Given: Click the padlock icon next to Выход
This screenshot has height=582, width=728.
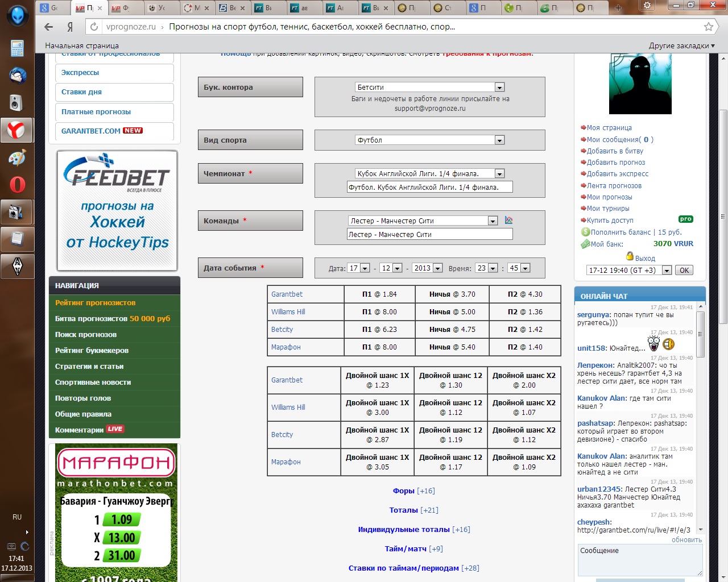Looking at the screenshot, I should (630, 256).
